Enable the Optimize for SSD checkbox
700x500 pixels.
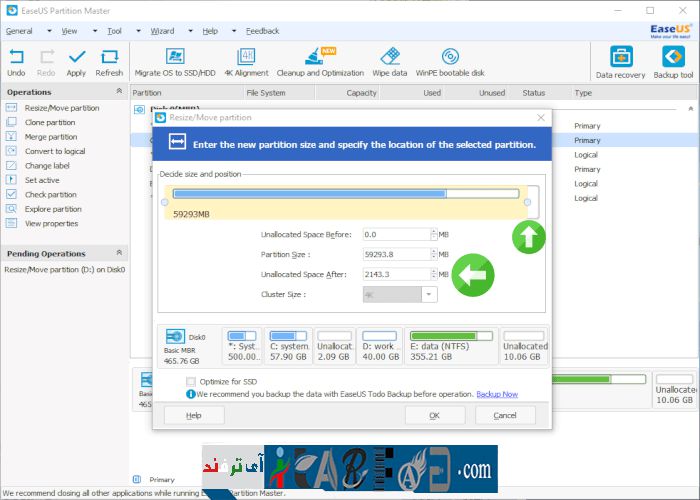[x=191, y=382]
